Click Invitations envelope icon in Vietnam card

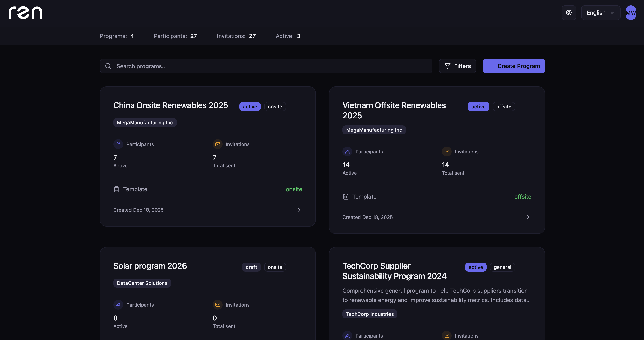447,152
